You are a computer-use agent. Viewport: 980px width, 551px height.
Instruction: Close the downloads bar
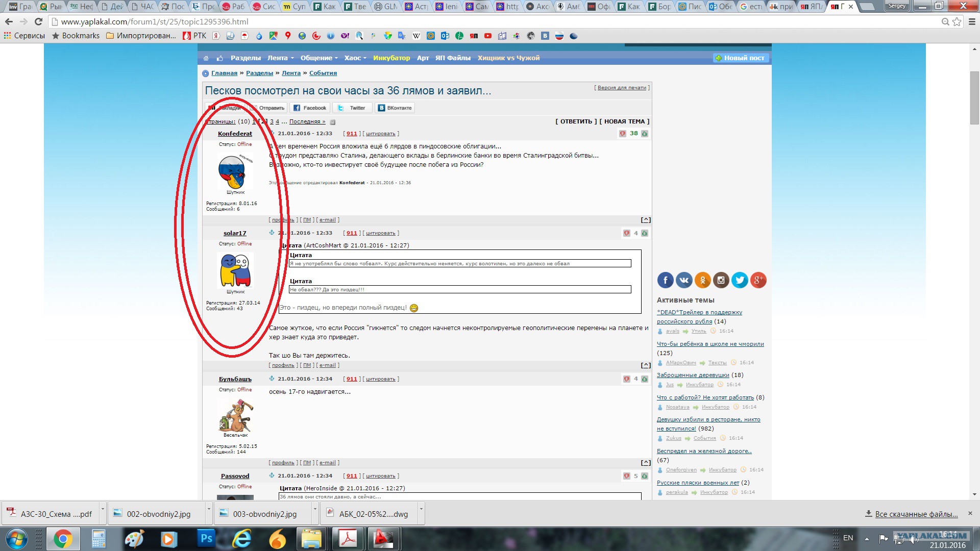coord(970,514)
